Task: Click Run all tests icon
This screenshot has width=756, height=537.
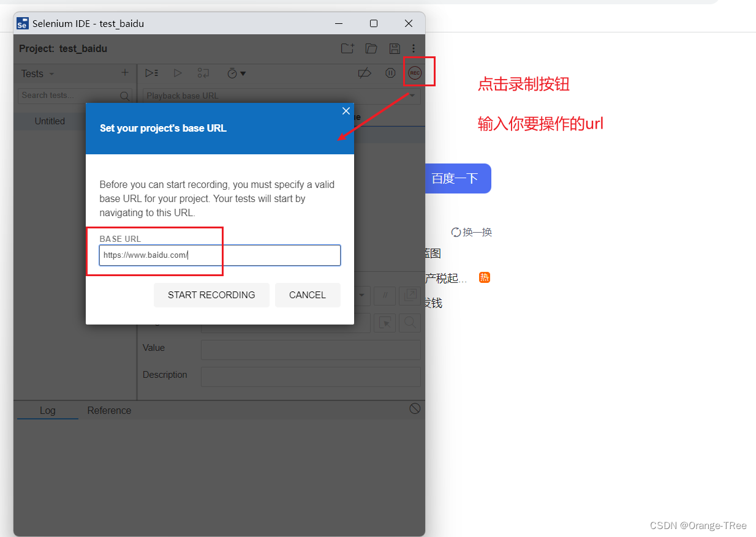Action: click(x=151, y=73)
